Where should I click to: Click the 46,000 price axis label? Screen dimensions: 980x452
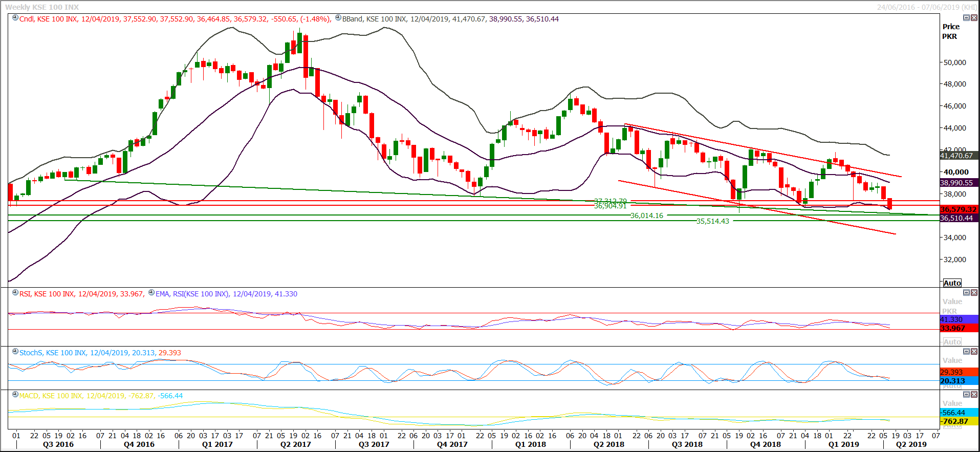click(954, 106)
